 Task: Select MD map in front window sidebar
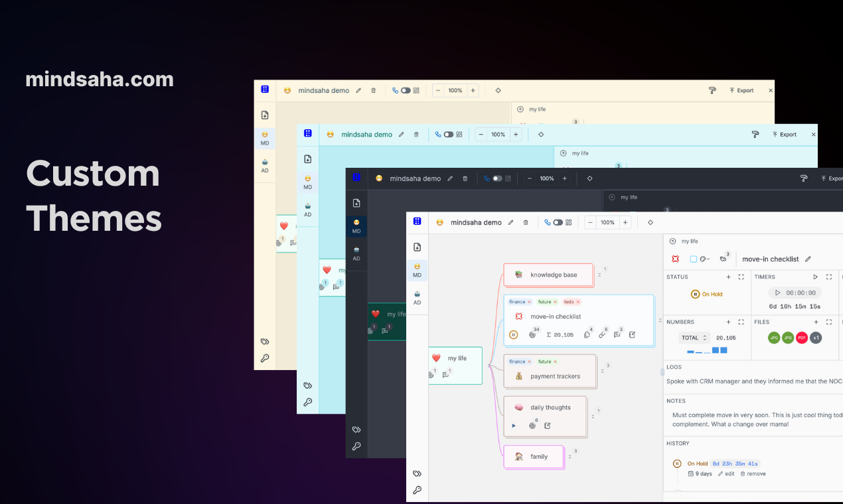pyautogui.click(x=417, y=270)
